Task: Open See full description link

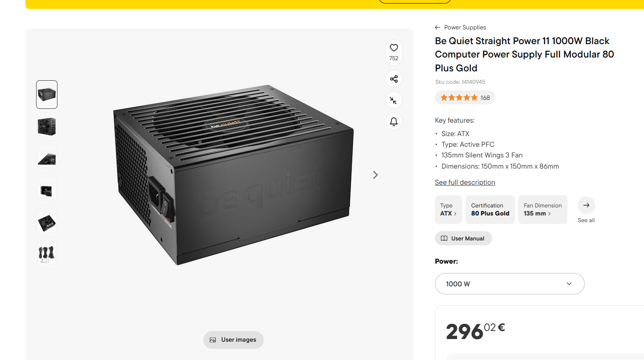Action: (465, 182)
